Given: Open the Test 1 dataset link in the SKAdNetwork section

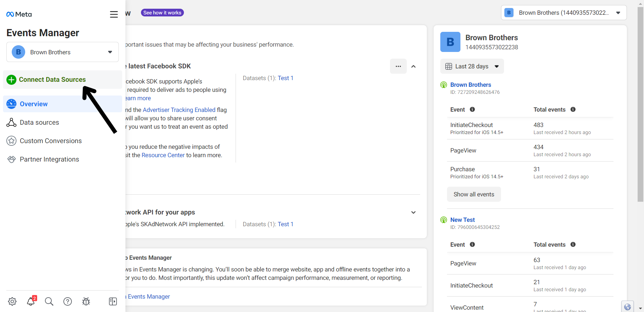Looking at the screenshot, I should 285,224.
